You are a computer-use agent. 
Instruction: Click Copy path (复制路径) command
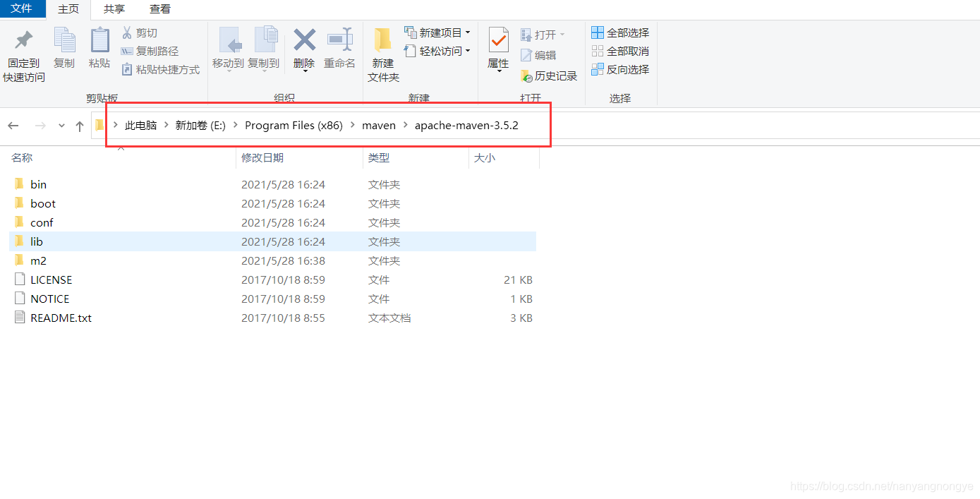(x=150, y=51)
